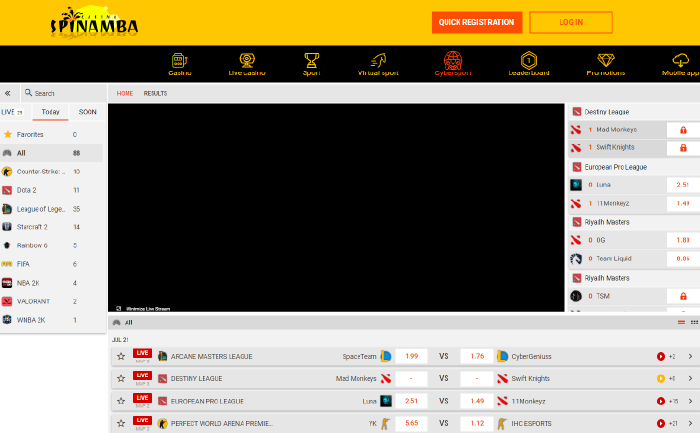Minimize the live stream
Viewport: 700px width, 433px height.
(143, 308)
